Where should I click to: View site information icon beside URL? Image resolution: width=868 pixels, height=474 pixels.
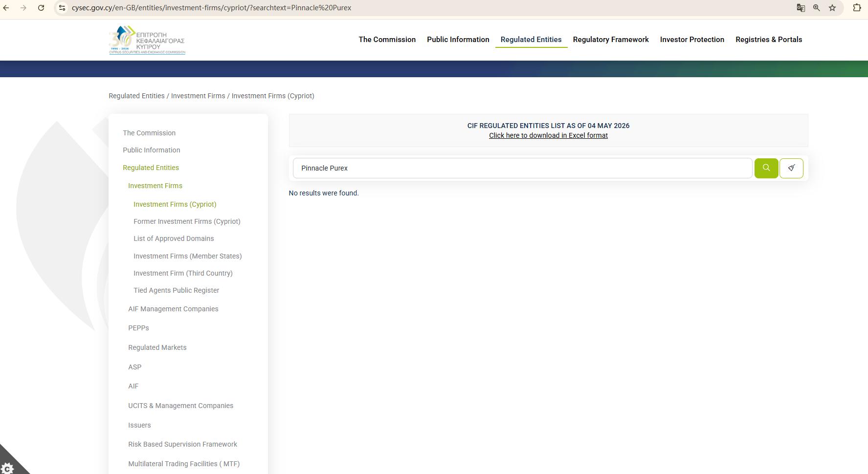click(62, 8)
